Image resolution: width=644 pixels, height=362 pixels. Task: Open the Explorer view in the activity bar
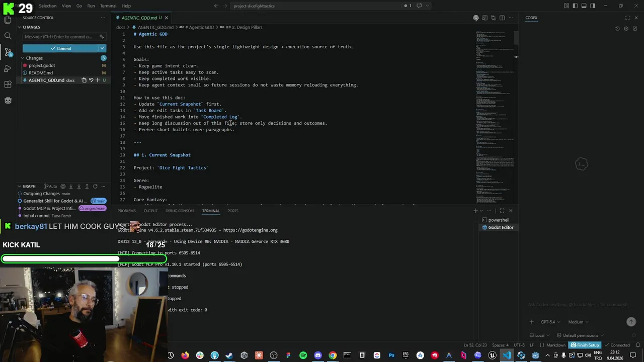coord(8,20)
